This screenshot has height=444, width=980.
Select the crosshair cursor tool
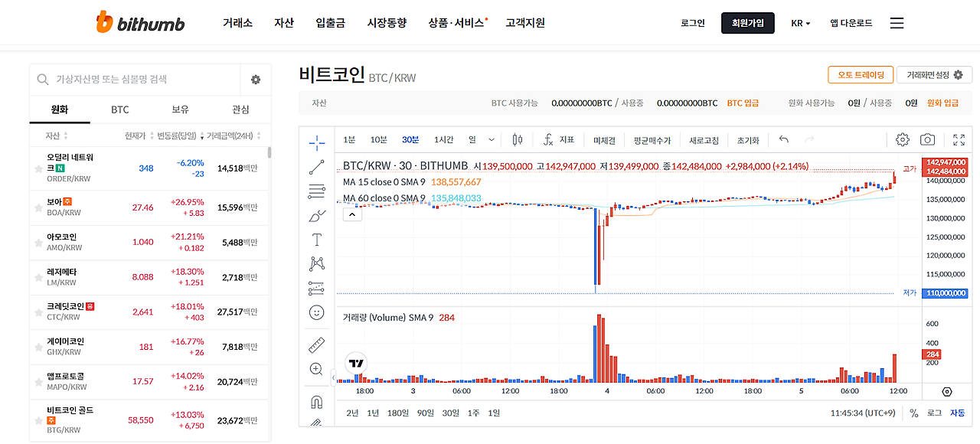tap(317, 142)
